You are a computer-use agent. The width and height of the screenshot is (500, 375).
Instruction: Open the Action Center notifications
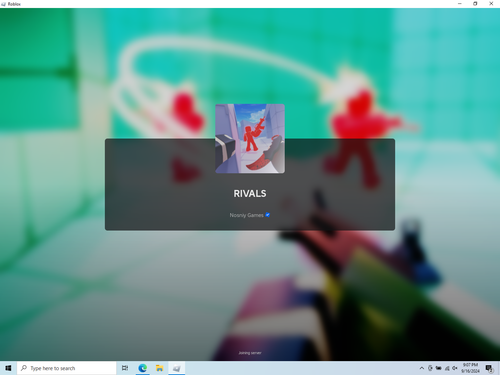coord(489,368)
